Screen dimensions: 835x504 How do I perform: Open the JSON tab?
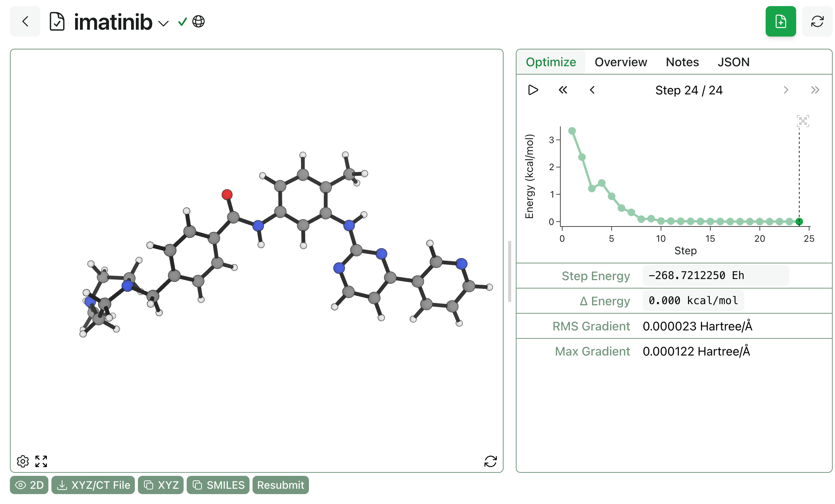733,62
